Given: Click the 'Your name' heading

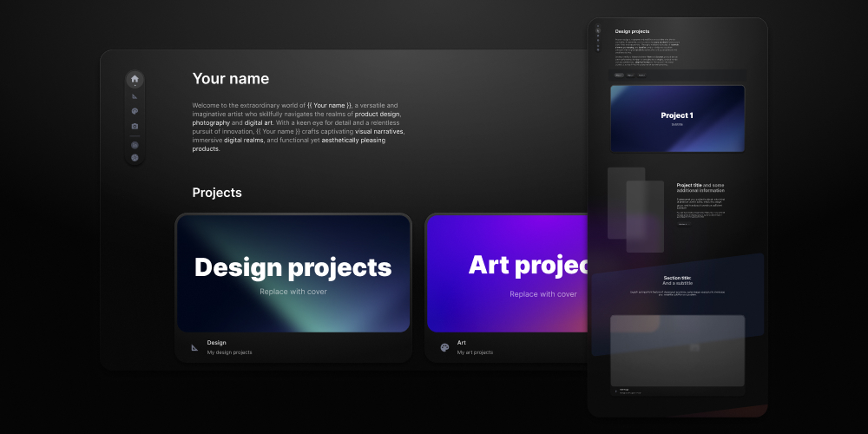Looking at the screenshot, I should [231, 79].
